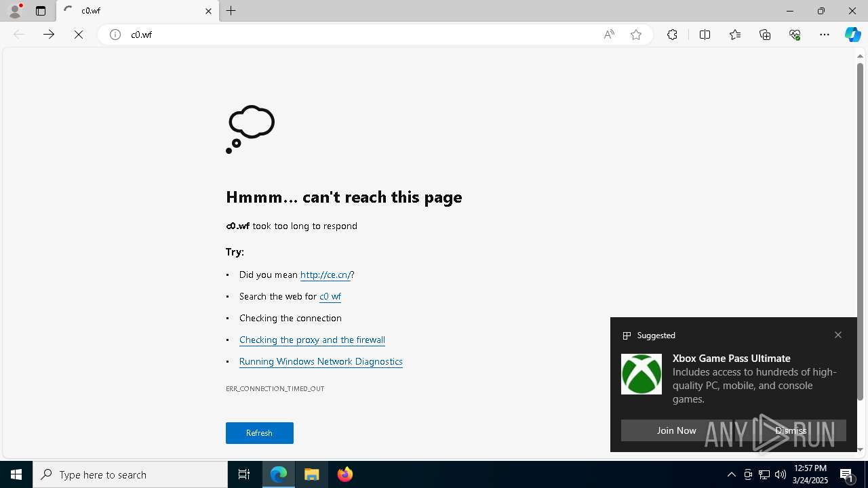Click the taskbar search box
The image size is (868, 488).
click(130, 474)
